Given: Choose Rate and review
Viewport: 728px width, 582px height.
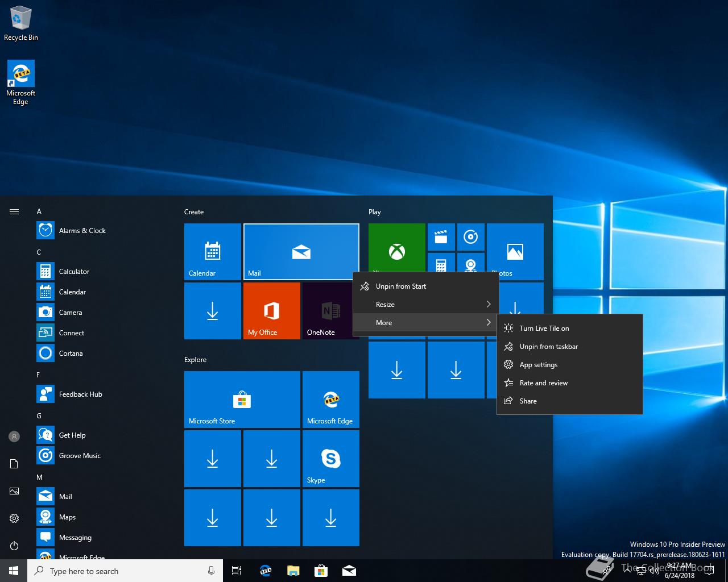Looking at the screenshot, I should pyautogui.click(x=570, y=383).
